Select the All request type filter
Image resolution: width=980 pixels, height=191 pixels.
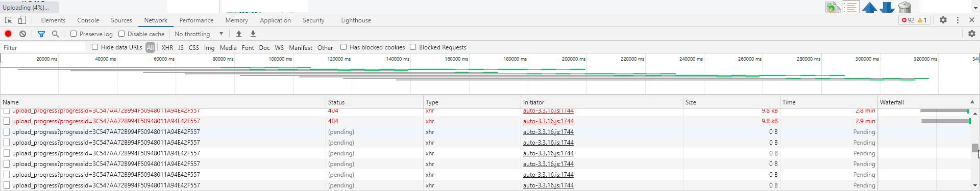tap(150, 47)
